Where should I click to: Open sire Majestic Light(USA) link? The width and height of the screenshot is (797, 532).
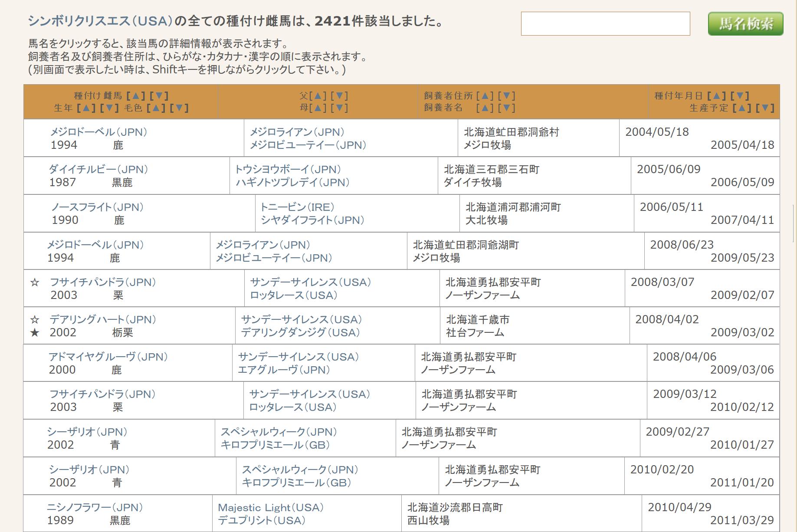coord(271,507)
